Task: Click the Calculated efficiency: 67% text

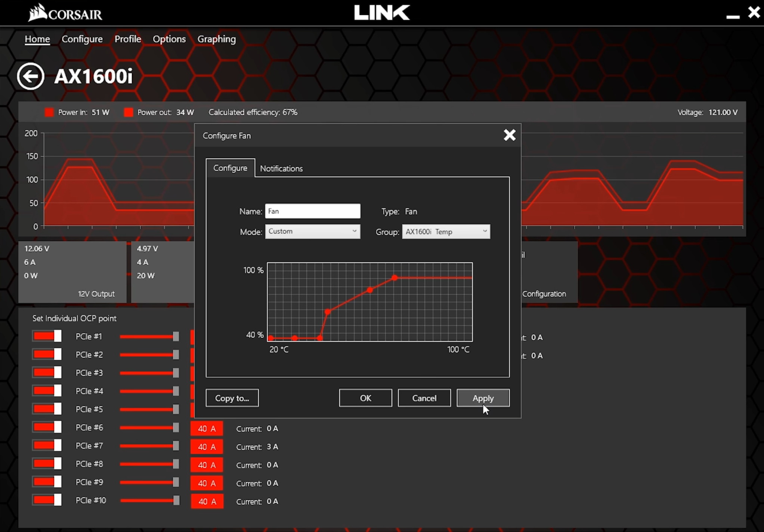Action: (253, 112)
